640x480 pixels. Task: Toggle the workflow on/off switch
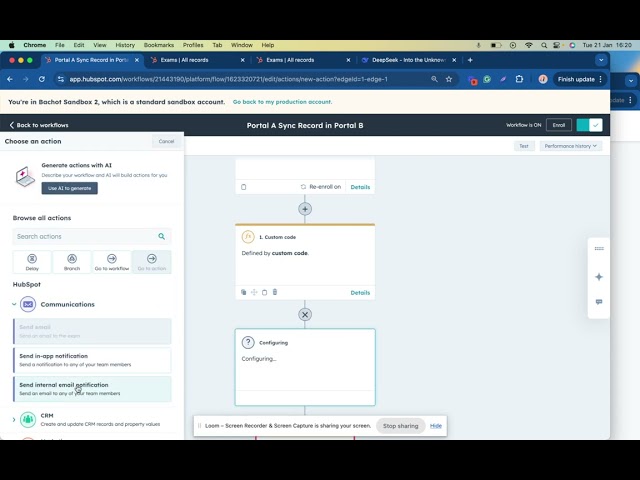tap(589, 125)
